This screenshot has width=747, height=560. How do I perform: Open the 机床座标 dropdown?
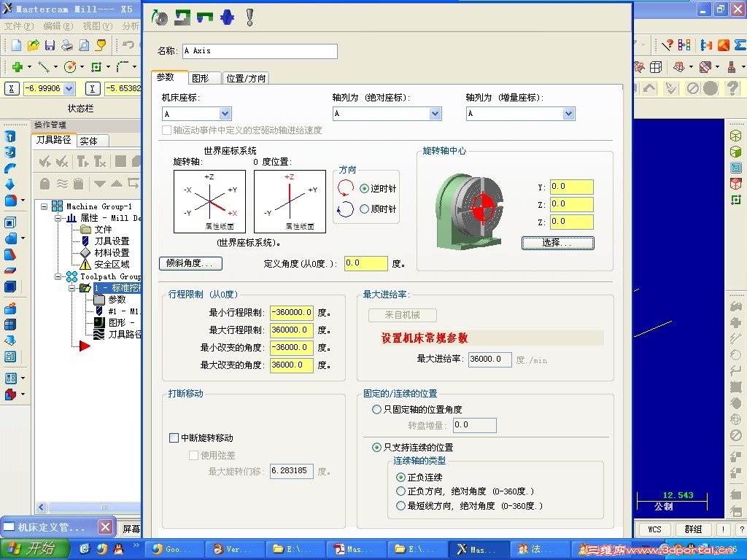(x=225, y=114)
